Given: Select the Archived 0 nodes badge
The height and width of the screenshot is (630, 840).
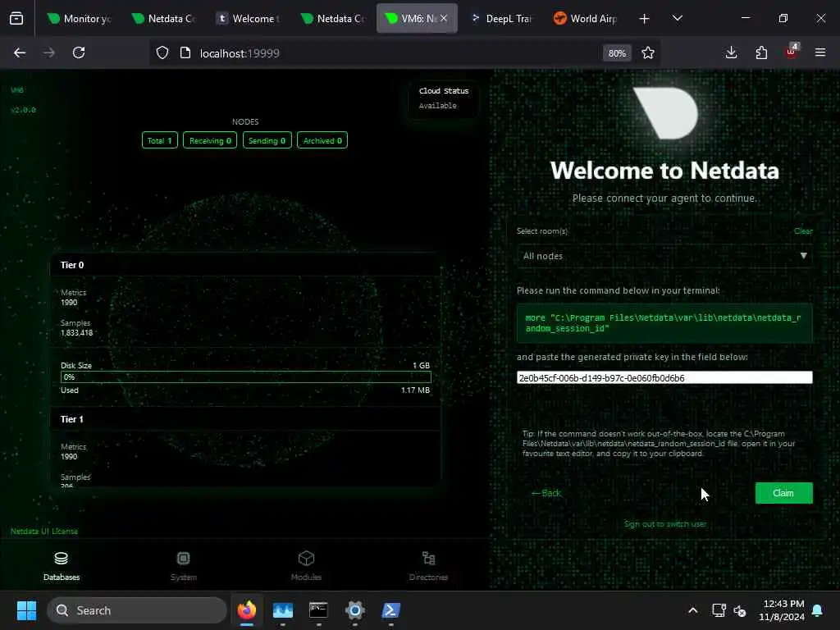Looking at the screenshot, I should (x=322, y=140).
